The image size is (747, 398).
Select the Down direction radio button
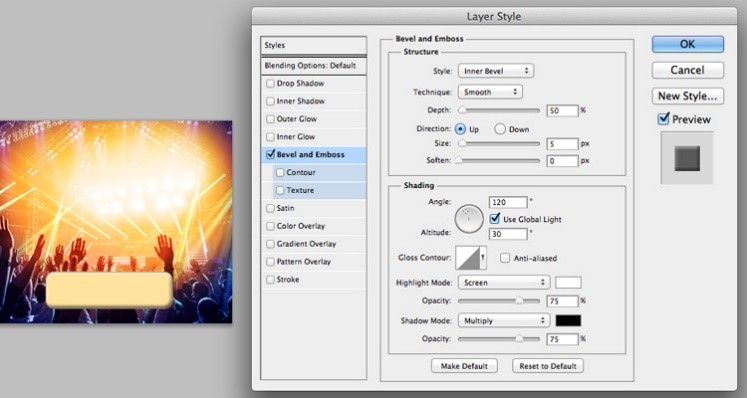(x=499, y=129)
